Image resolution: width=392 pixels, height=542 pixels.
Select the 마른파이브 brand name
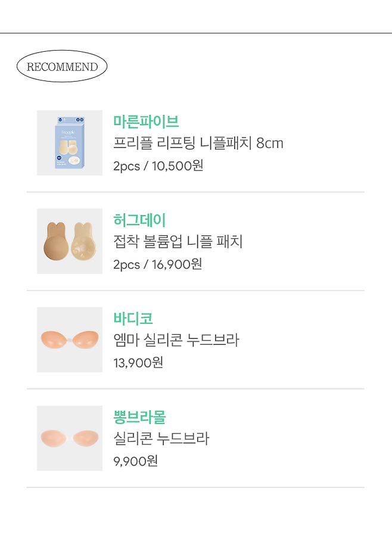tap(146, 121)
